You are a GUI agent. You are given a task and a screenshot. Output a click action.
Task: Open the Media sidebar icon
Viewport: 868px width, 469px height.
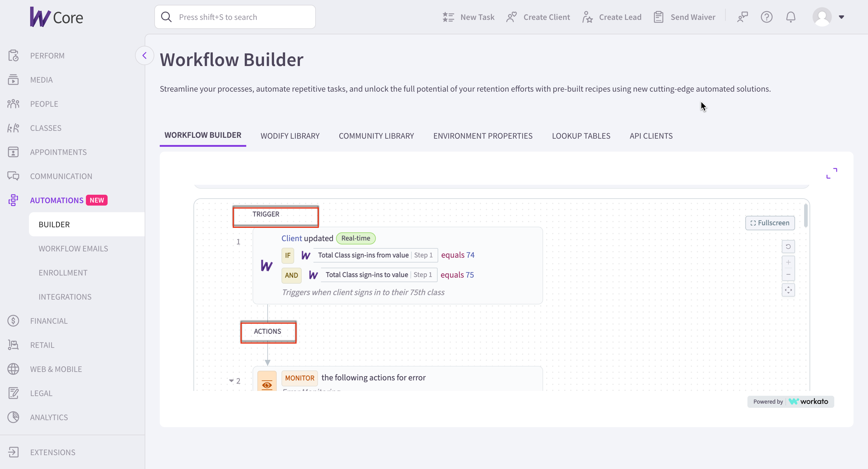coord(14,80)
